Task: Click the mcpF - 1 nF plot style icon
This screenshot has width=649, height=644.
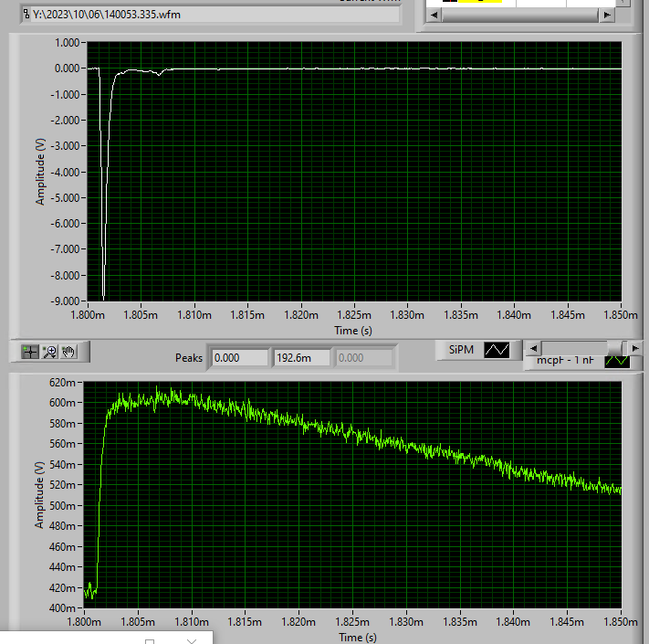Action: [617, 361]
